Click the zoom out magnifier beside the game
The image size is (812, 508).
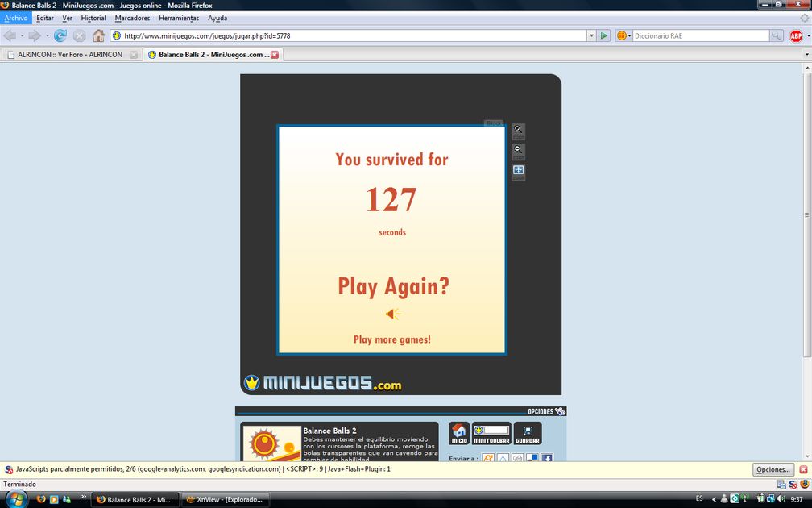(x=519, y=150)
